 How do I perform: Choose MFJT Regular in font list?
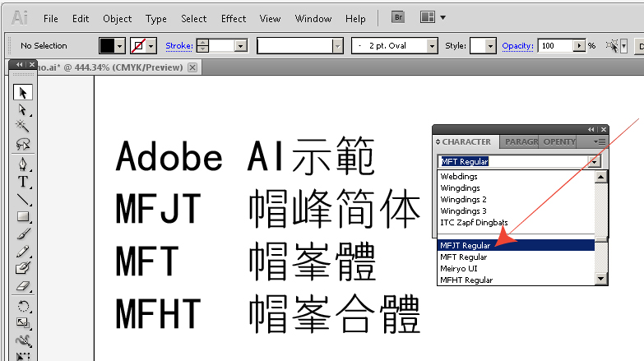(516, 246)
